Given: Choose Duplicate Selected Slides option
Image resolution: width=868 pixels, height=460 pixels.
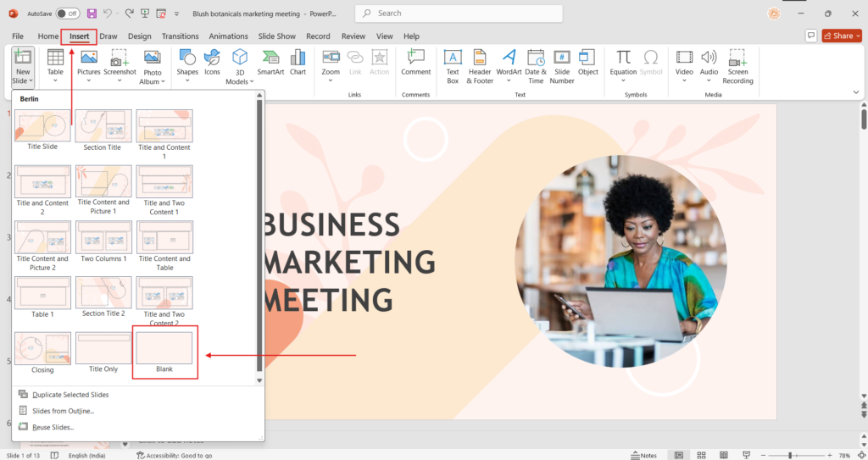Looking at the screenshot, I should [70, 395].
